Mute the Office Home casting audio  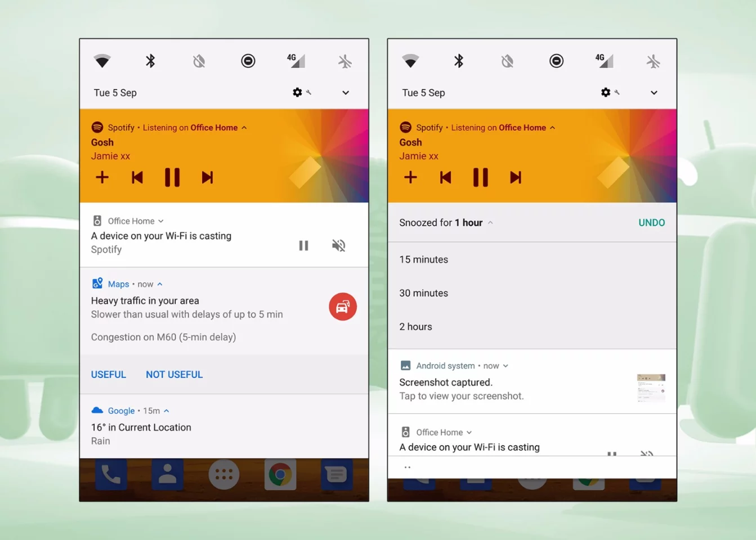(338, 245)
